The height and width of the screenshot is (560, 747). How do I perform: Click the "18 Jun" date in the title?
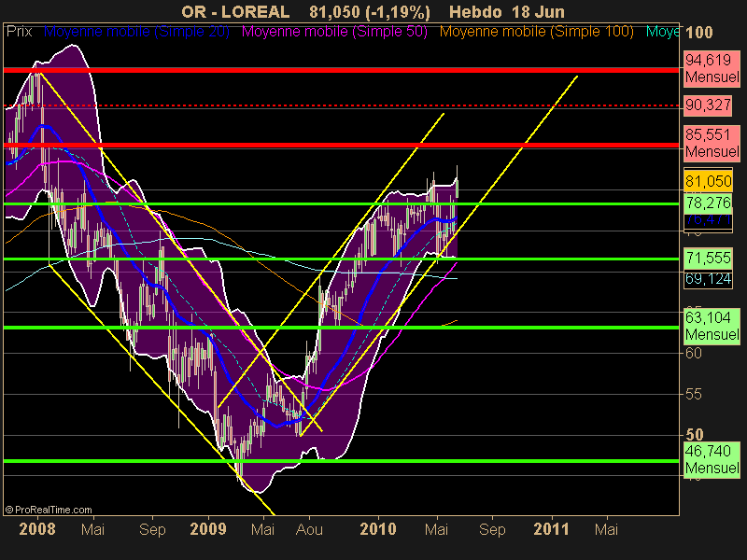(539, 11)
